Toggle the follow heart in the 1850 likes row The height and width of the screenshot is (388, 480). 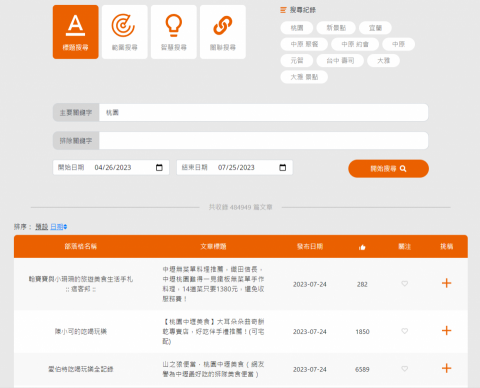(404, 331)
